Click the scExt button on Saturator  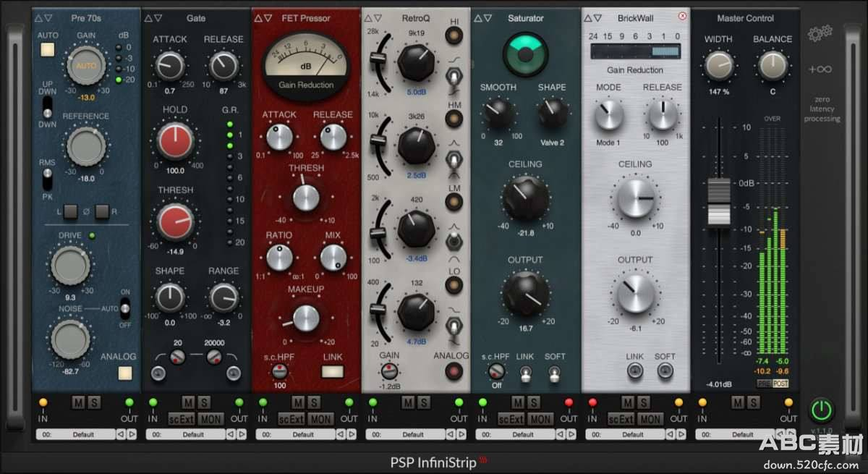tap(511, 419)
